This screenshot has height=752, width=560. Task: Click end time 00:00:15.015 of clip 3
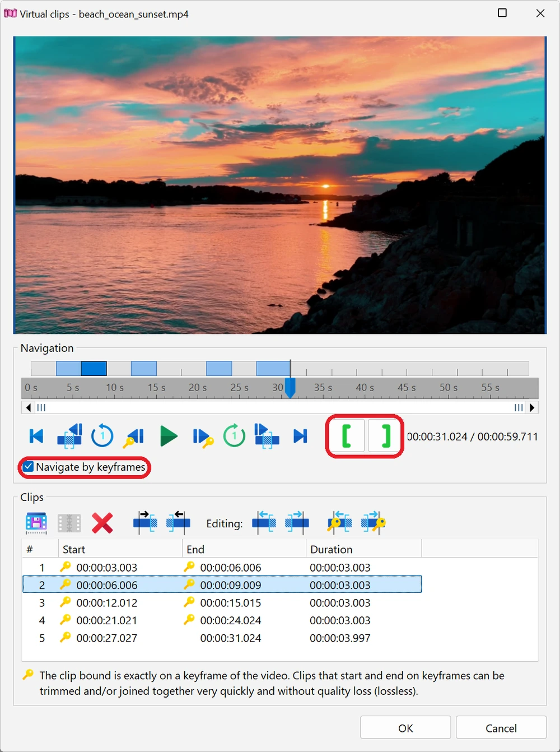click(x=231, y=602)
